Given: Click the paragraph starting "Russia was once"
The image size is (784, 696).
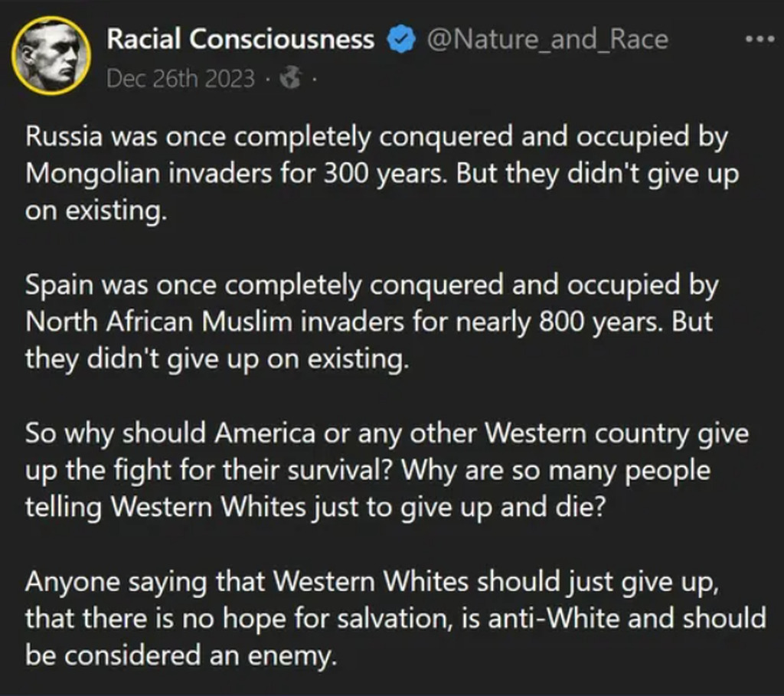Looking at the screenshot, I should [x=375, y=173].
